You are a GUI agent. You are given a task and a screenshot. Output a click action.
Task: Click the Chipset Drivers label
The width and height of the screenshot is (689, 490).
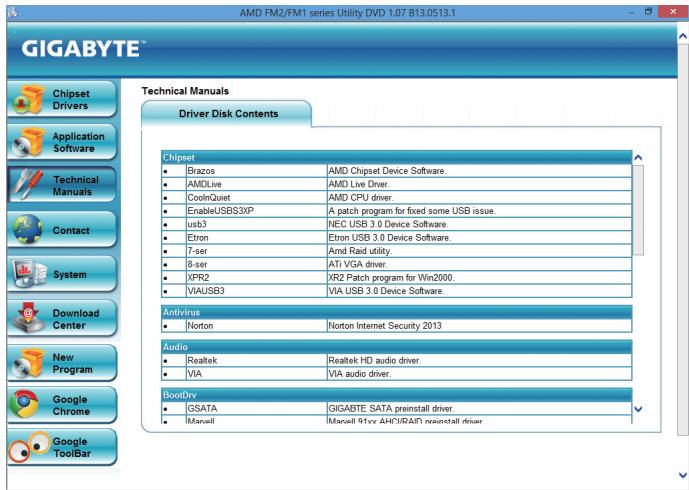(70, 100)
